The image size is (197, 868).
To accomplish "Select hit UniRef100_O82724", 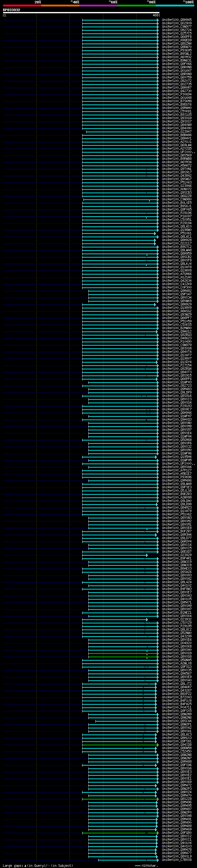I will coord(177,30).
